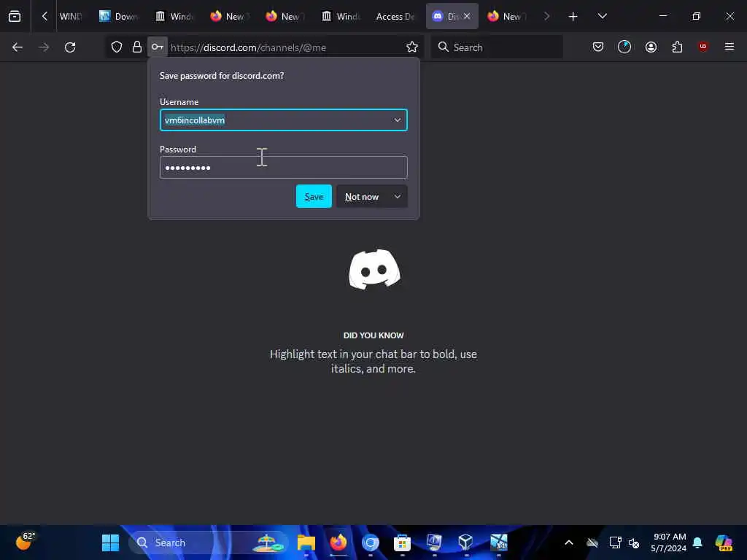
Task: Switch to the second New Tab tab
Action: coord(284,17)
